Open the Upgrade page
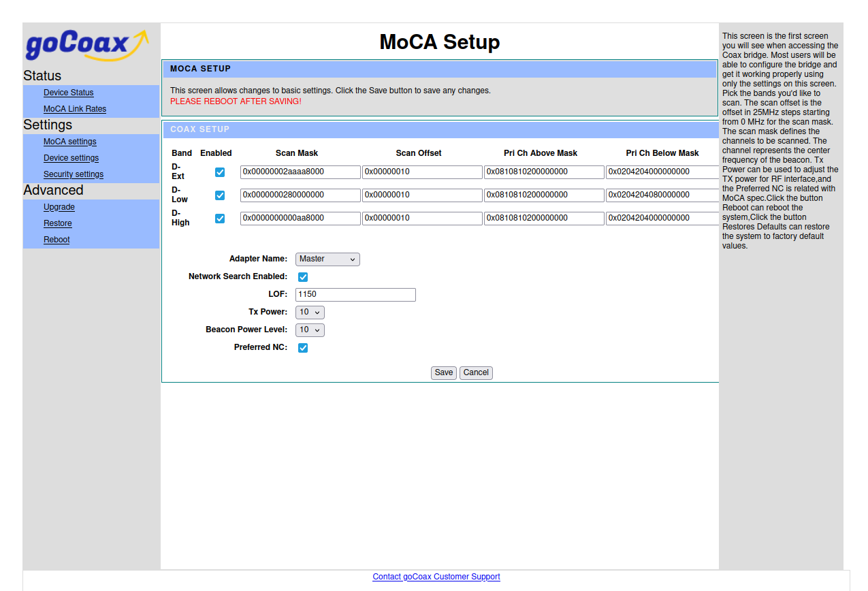The height and width of the screenshot is (591, 868). coord(59,207)
